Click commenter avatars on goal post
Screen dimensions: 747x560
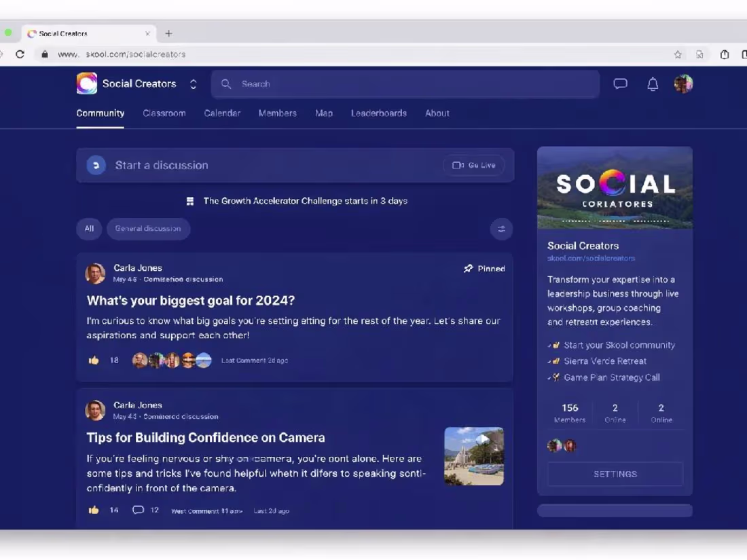(x=172, y=360)
